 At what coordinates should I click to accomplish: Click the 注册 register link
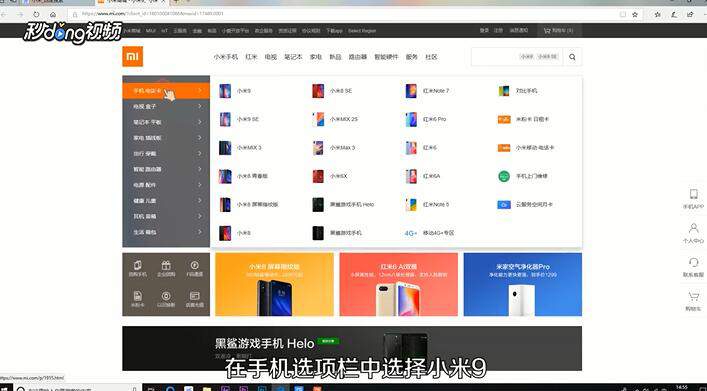coord(498,31)
